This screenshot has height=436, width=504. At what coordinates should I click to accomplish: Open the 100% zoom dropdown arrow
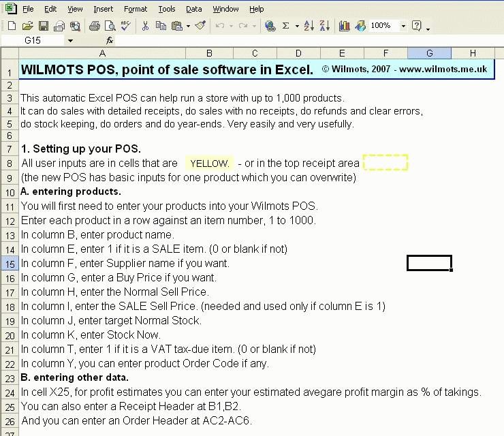(403, 26)
